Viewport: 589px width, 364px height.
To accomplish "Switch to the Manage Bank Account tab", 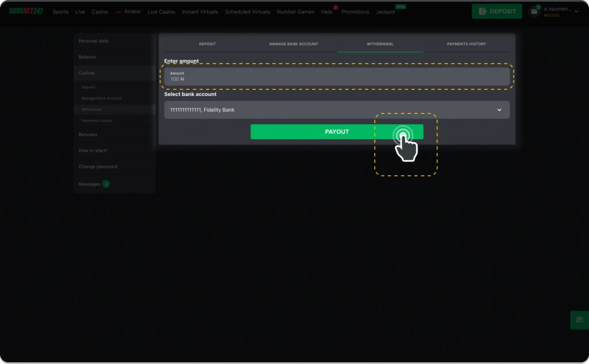I will pyautogui.click(x=293, y=44).
